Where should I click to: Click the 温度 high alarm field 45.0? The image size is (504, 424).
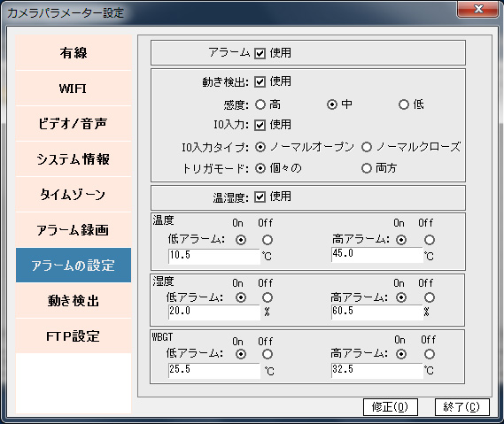click(377, 255)
